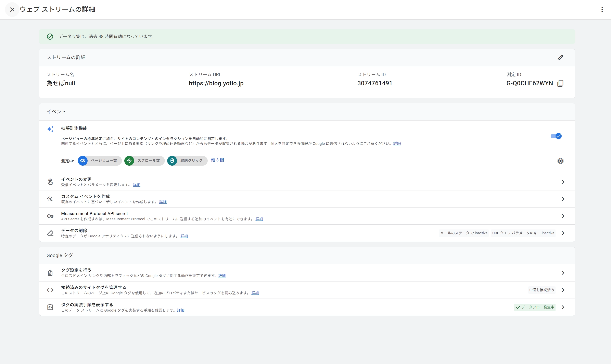Click the データの削除 row title
The width and height of the screenshot is (611, 364).
(x=74, y=230)
